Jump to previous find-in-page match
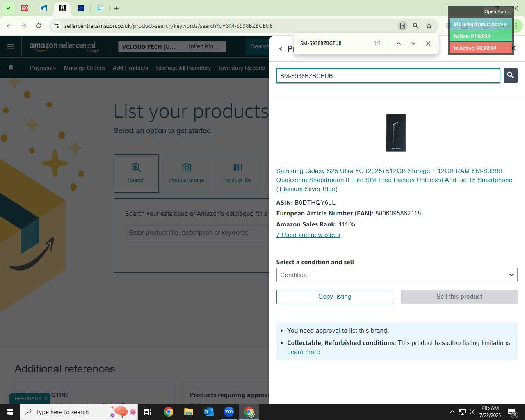This screenshot has height=420, width=525. (398, 43)
